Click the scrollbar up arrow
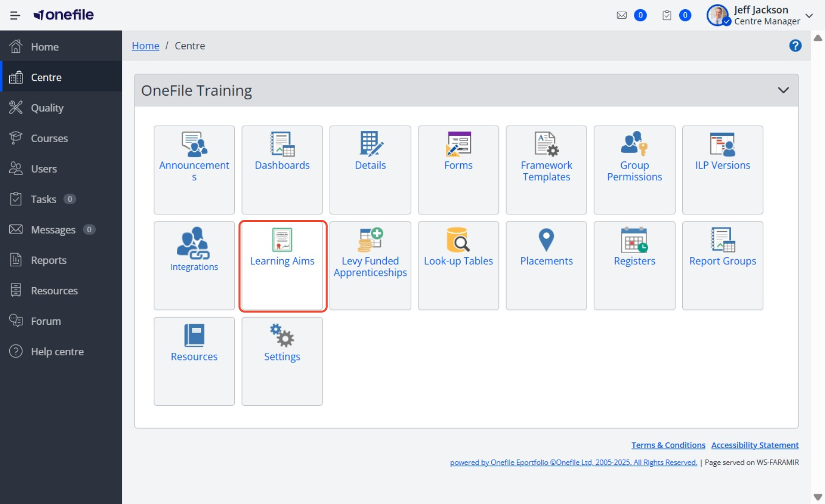825x504 pixels. coord(818,38)
